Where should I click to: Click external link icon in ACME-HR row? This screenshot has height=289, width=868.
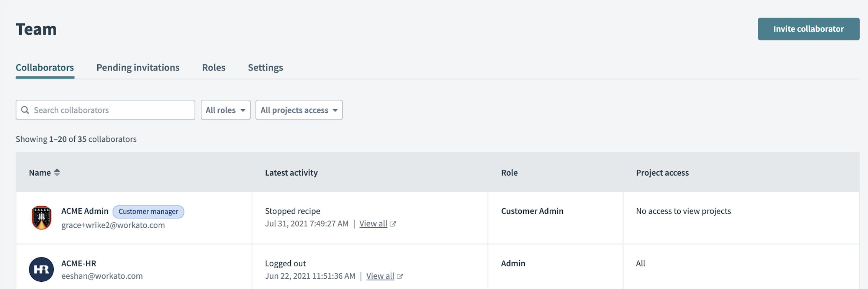[x=400, y=276]
